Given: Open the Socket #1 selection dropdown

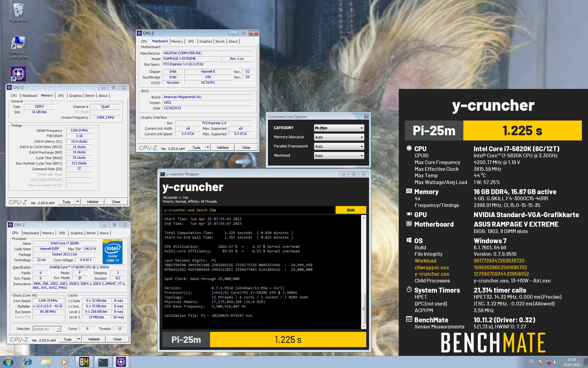Looking at the screenshot, I should [47, 329].
